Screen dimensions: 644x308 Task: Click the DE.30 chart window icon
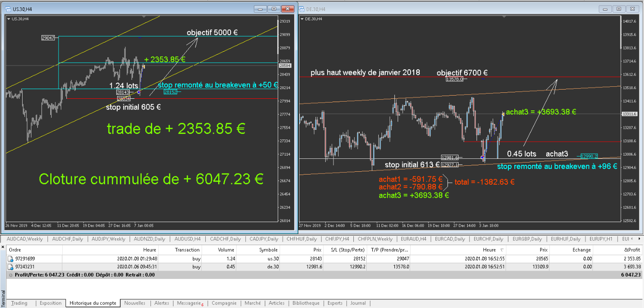[x=303, y=9]
